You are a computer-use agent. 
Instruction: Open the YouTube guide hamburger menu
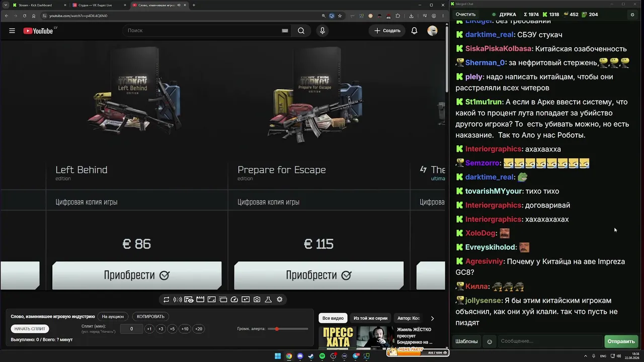pos(12,31)
